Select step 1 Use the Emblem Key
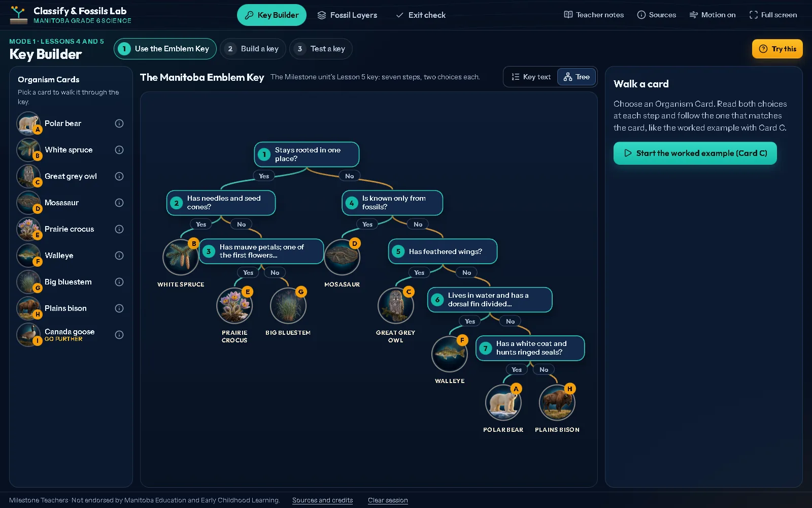 click(x=165, y=49)
